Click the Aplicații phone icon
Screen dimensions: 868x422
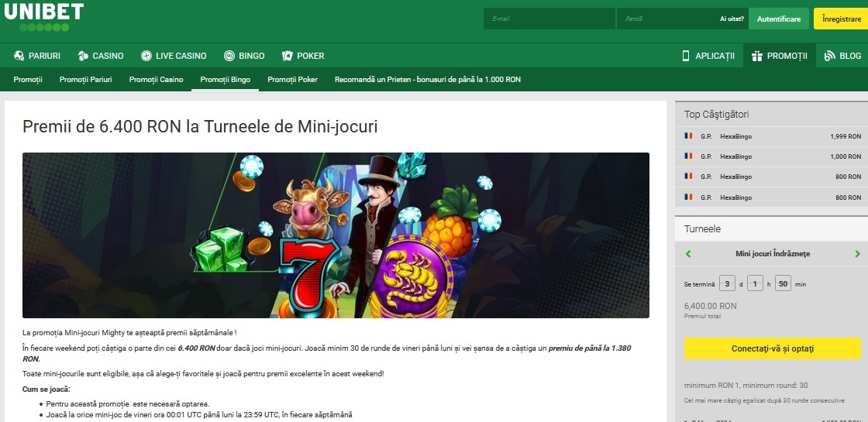(x=686, y=56)
